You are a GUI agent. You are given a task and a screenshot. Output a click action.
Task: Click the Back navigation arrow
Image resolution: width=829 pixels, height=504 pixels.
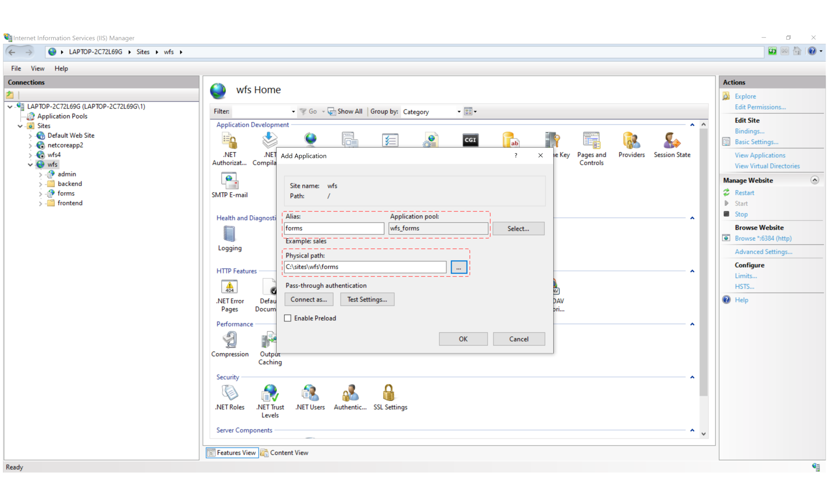click(12, 52)
